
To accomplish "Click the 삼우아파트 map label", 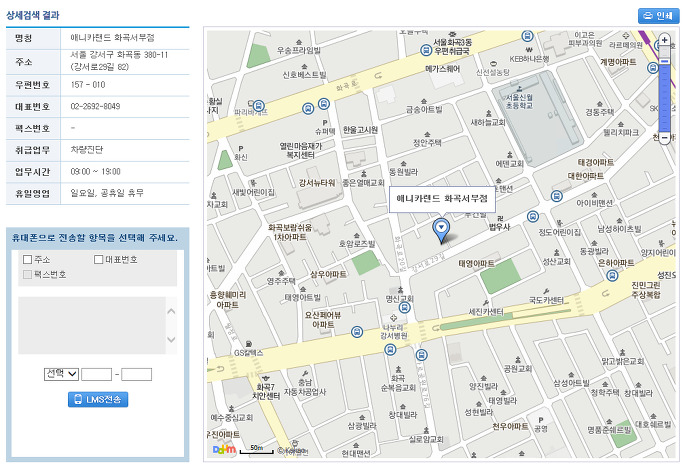I will click(328, 274).
